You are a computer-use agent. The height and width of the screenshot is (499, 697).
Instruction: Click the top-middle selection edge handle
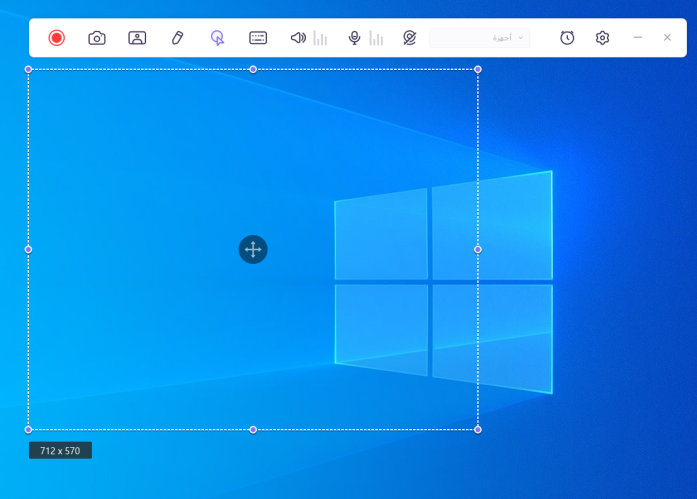[x=253, y=69]
